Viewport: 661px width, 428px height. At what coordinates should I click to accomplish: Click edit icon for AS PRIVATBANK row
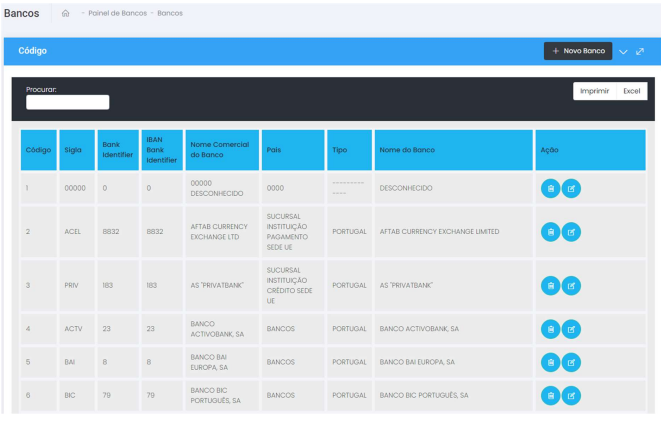pos(571,285)
